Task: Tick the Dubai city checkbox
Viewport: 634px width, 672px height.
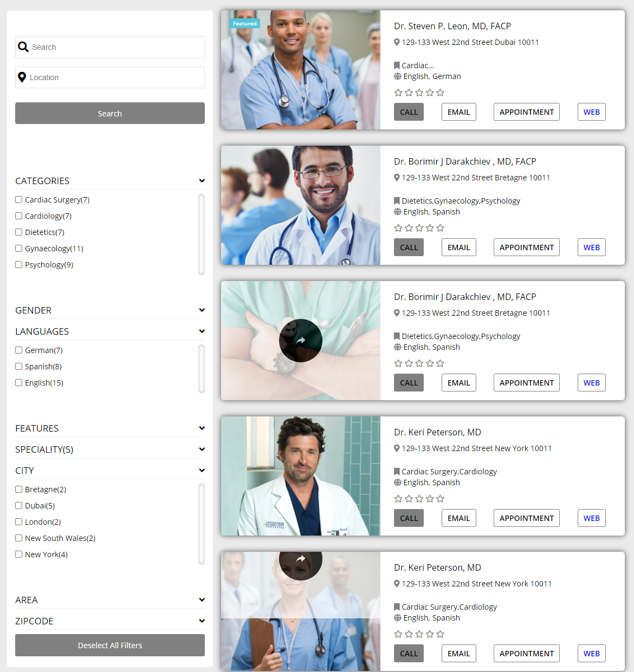Action: [x=19, y=506]
